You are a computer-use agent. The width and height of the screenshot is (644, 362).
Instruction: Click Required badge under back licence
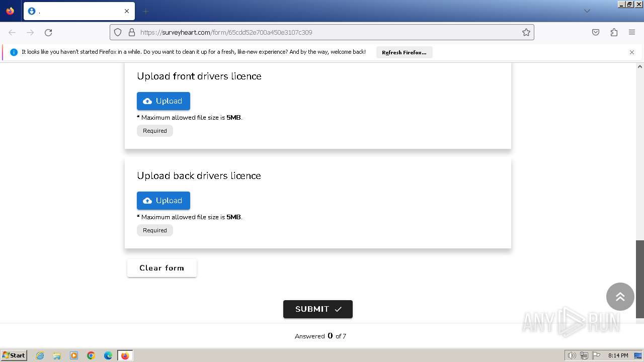[x=155, y=230]
